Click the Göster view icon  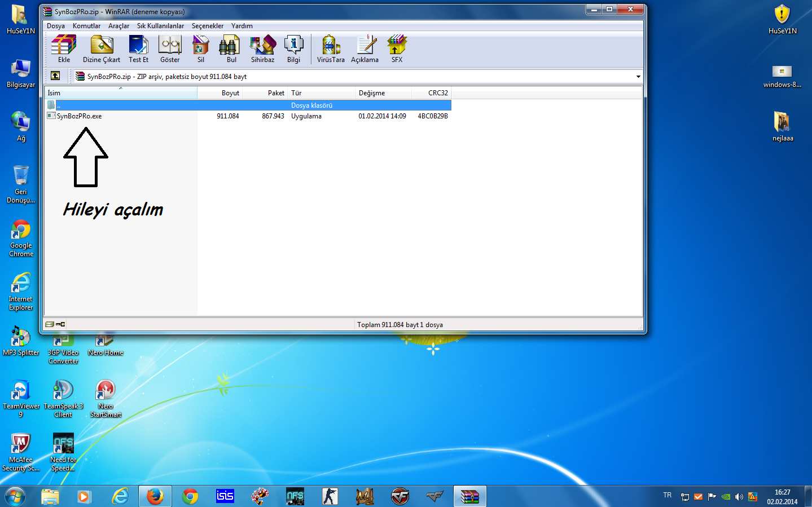pos(170,49)
